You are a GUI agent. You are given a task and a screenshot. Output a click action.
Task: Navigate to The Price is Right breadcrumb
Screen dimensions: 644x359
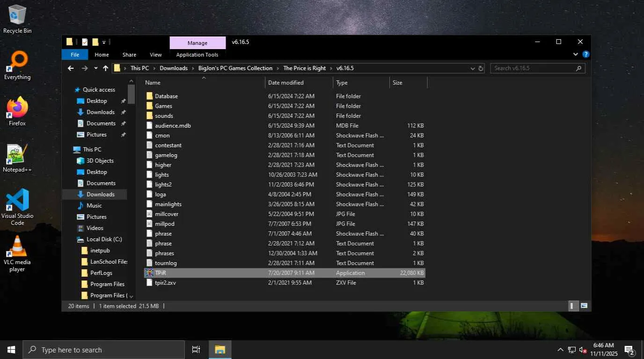(x=304, y=68)
